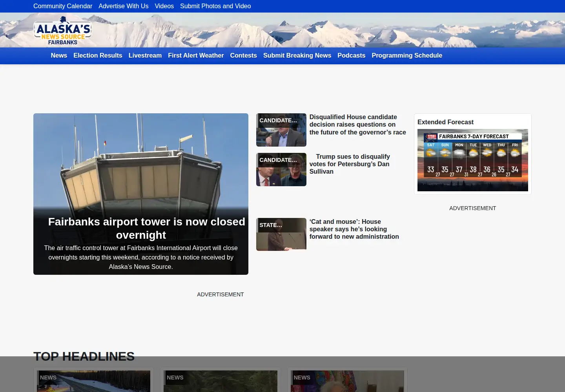
Task: Open Advertise With Us link
Action: click(124, 6)
